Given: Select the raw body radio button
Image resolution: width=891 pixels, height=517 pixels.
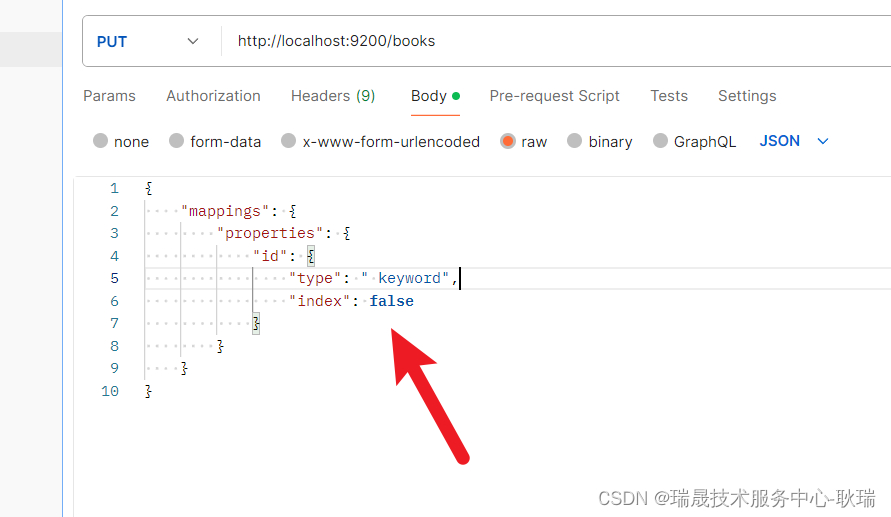Looking at the screenshot, I should pyautogui.click(x=507, y=140).
